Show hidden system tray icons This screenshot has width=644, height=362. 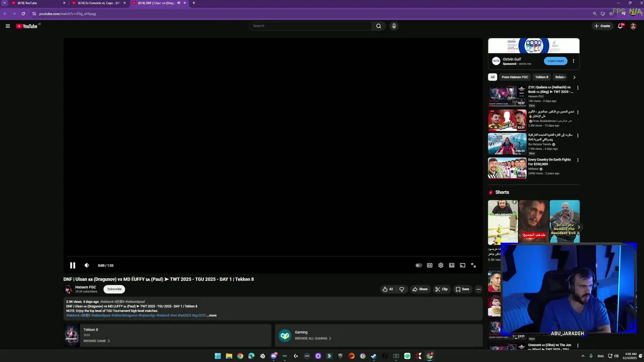[x=583, y=356]
